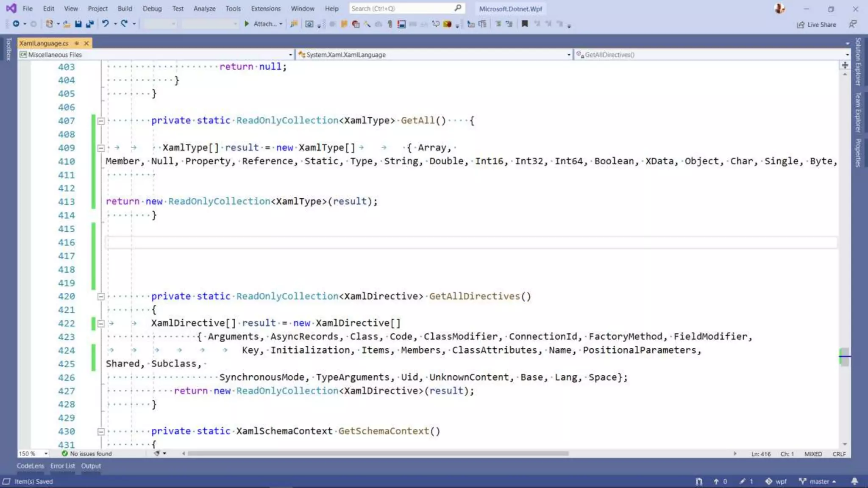Toggle the bookmark icon in toolbar
Screen dimensions: 868x488
[x=525, y=24]
